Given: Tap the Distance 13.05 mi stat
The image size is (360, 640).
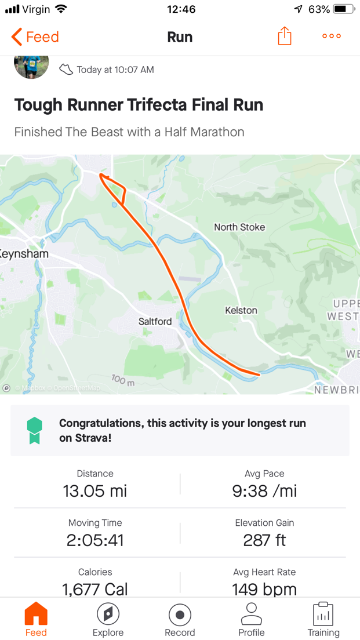Looking at the screenshot, I should point(95,484).
